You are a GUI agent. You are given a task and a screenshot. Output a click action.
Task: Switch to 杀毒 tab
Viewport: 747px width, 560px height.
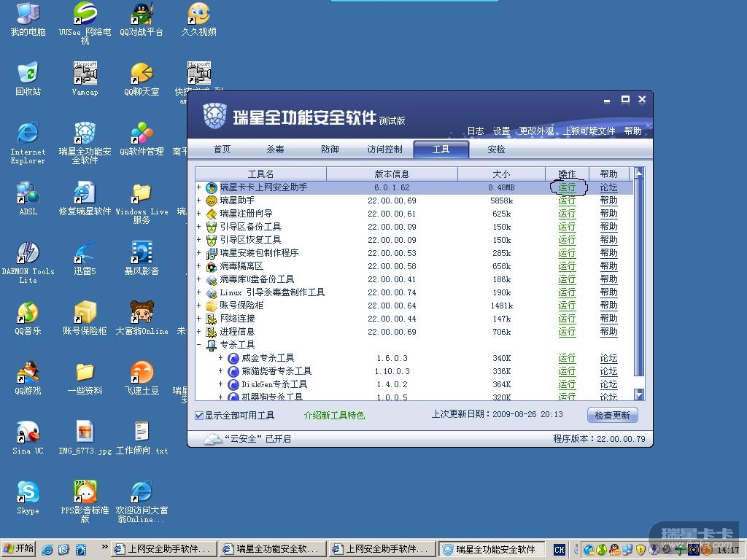coord(275,149)
